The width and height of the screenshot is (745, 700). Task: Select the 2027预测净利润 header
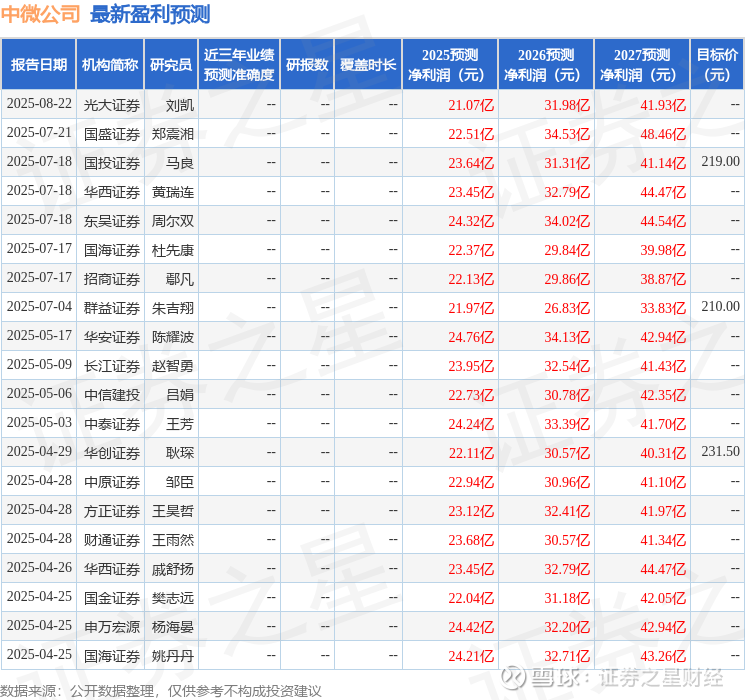(642, 65)
